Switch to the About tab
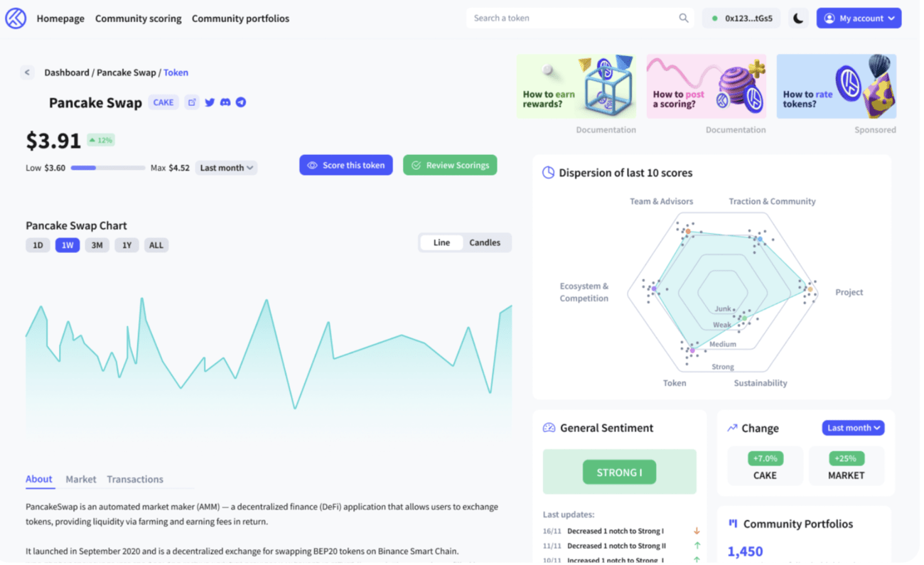Screen dimensions: 924x565 pyautogui.click(x=39, y=479)
